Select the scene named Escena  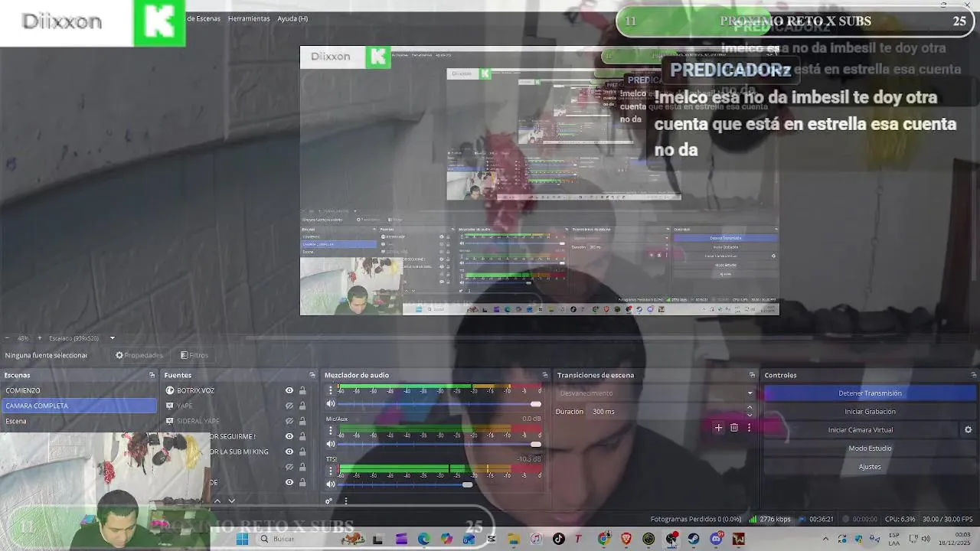coord(79,421)
